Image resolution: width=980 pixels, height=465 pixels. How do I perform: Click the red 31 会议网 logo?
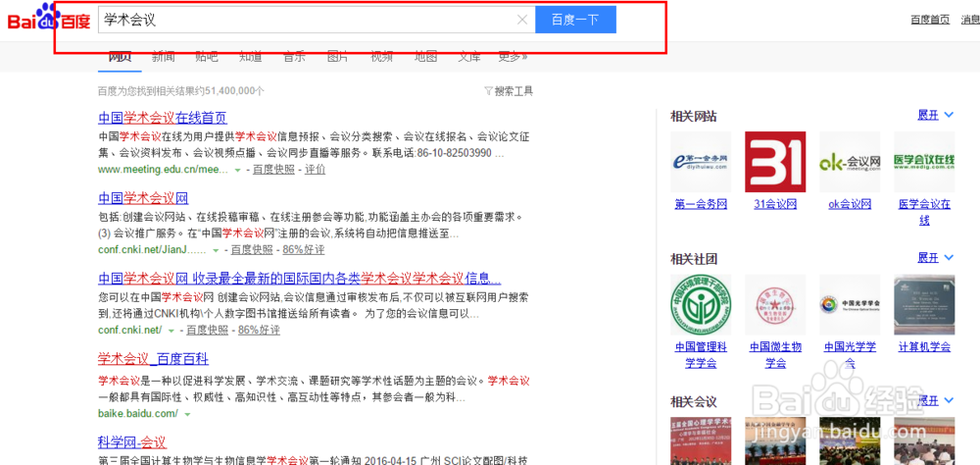tap(775, 162)
